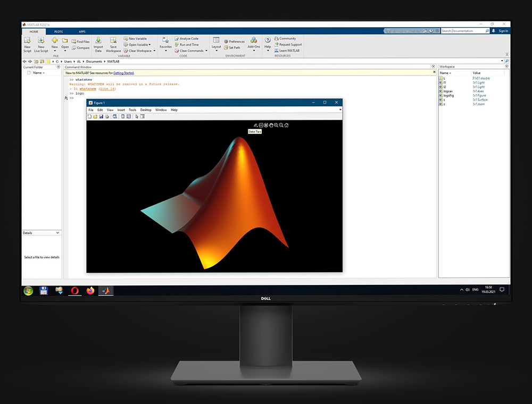Expand Clear Commands dropdown arrow
The height and width of the screenshot is (404, 532).
coord(206,51)
